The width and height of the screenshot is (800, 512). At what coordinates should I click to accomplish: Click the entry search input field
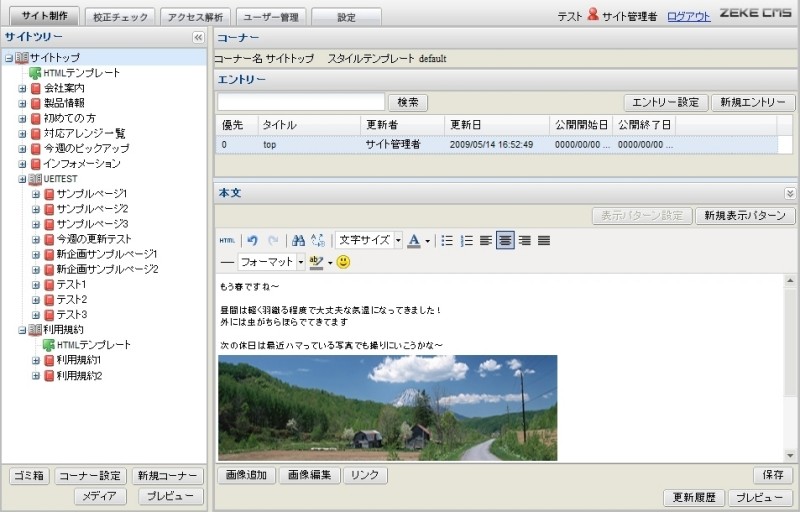point(301,102)
